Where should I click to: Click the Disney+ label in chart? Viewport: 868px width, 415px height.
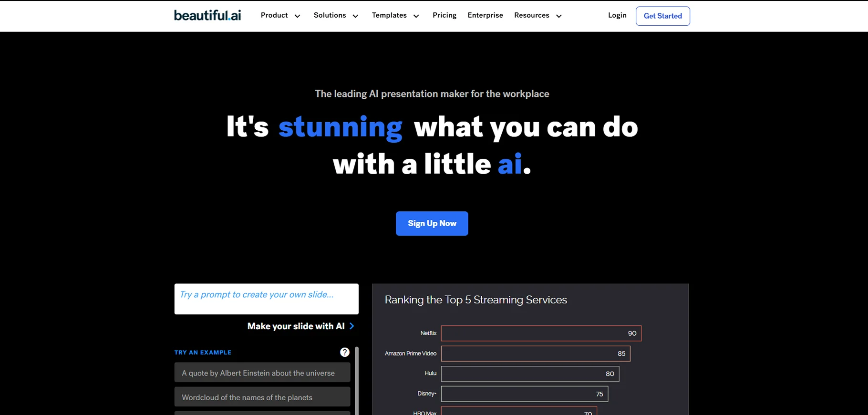427,394
